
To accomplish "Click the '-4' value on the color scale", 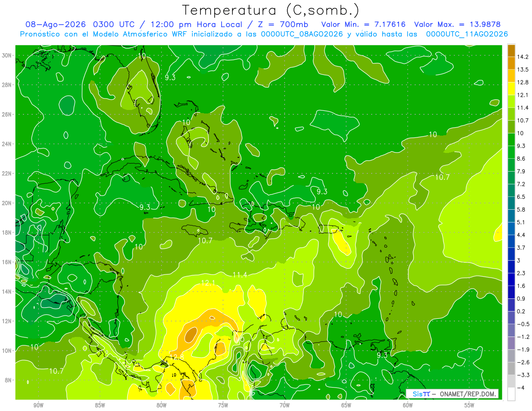I will [x=520, y=388].
